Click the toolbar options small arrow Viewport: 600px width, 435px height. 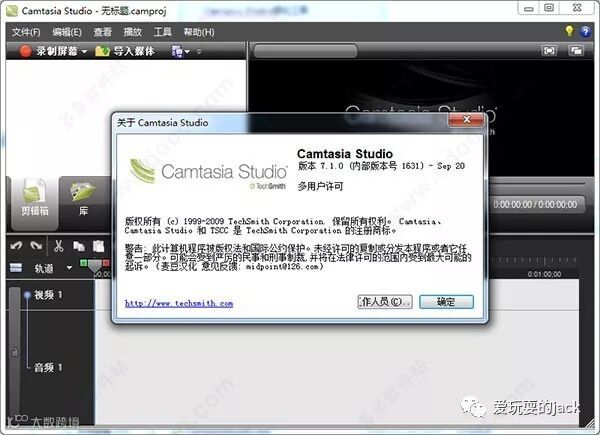199,51
